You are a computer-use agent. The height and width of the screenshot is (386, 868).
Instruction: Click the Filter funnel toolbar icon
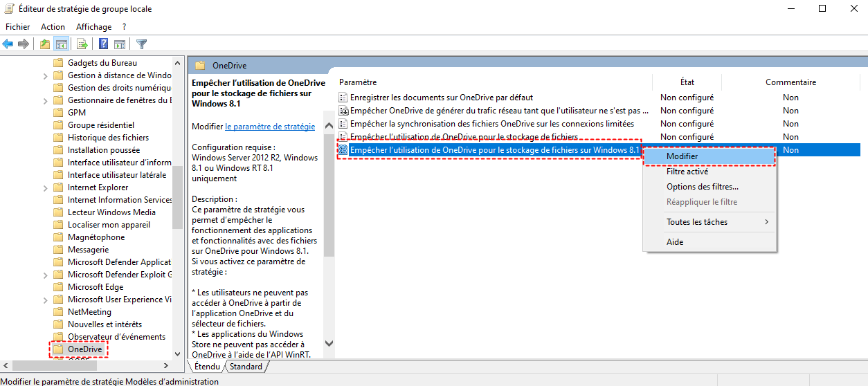141,44
